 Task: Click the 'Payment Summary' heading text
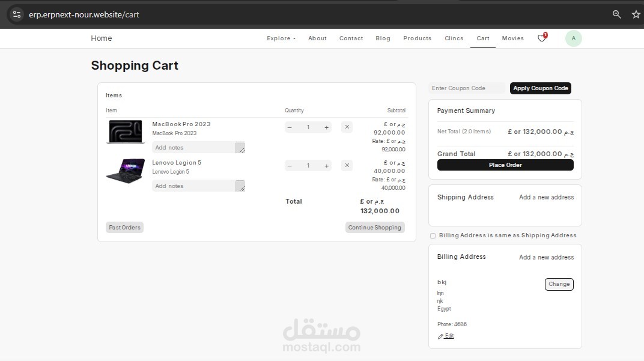[x=466, y=111]
